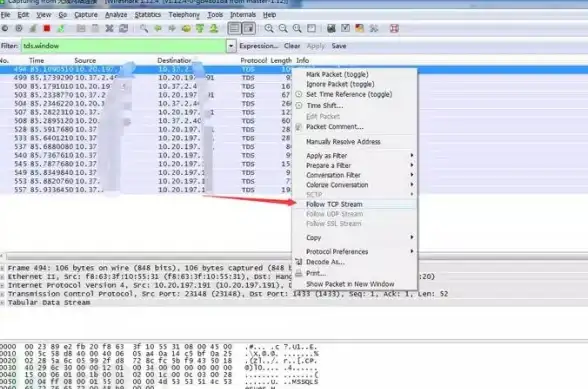Screen dimensions: 588x389
Task: Click the Clear filter button
Action: tap(292, 46)
